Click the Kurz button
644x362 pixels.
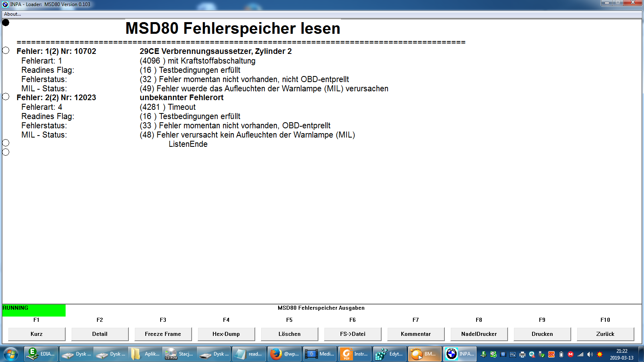point(37,334)
